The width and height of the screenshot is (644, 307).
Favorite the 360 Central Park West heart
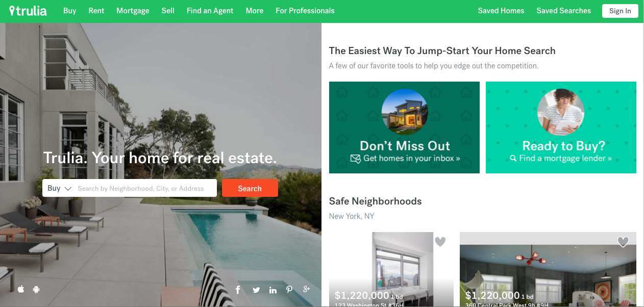(x=623, y=242)
